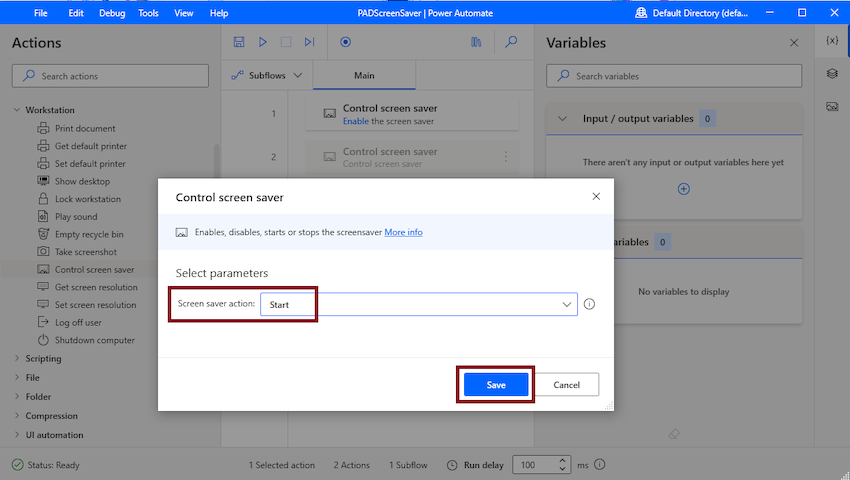The width and height of the screenshot is (850, 480).
Task: Save the Control screen saver dialog
Action: point(496,385)
